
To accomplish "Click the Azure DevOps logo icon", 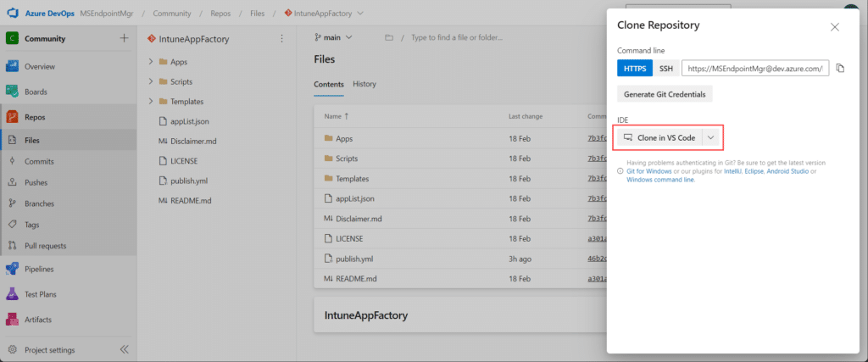I will (x=13, y=13).
